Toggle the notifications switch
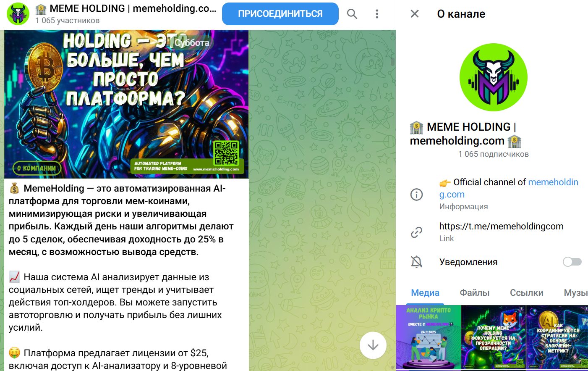This screenshot has width=588, height=371. coord(572,262)
